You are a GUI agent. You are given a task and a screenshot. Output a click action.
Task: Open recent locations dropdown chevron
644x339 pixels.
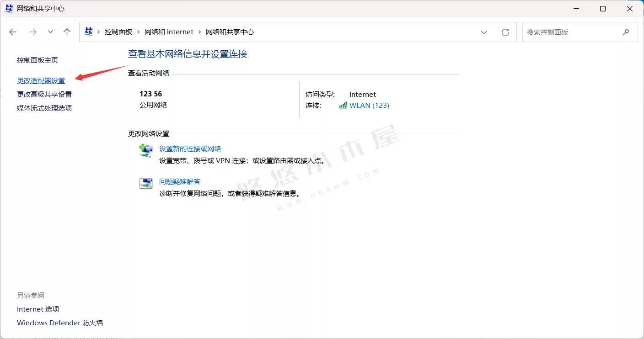[x=50, y=32]
